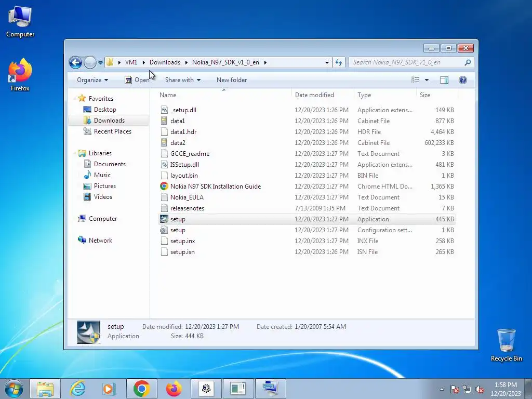Screen dimensions: 532x399
Task: Click Nokia_N97_SDK_v1_0_en breadcrumb segment
Action: 225,62
